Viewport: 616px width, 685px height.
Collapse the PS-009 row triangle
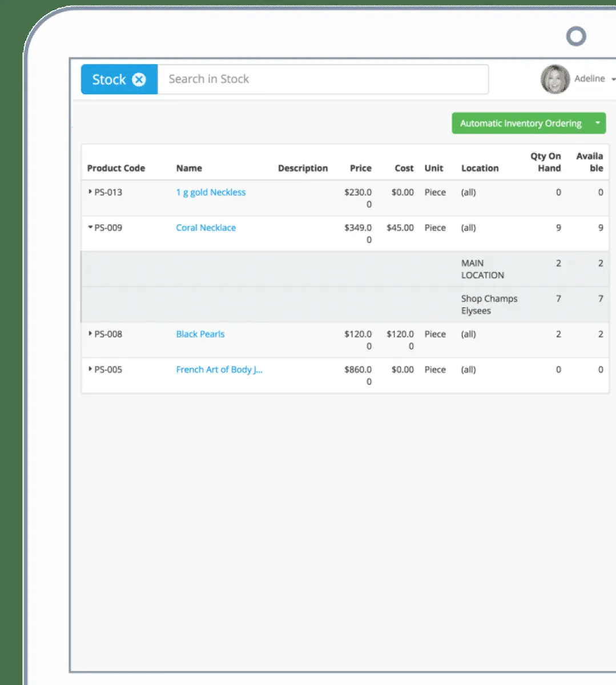click(90, 227)
